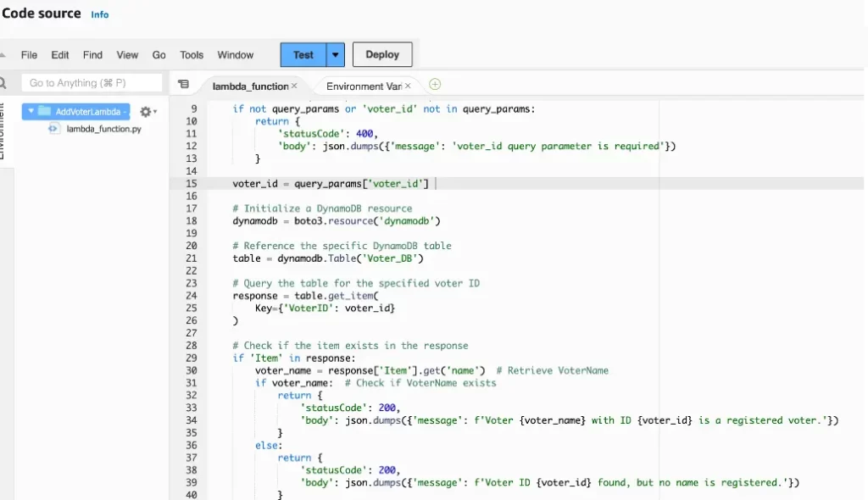Open the file tree gear settings menu
The width and height of the screenshot is (868, 500).
tap(147, 112)
